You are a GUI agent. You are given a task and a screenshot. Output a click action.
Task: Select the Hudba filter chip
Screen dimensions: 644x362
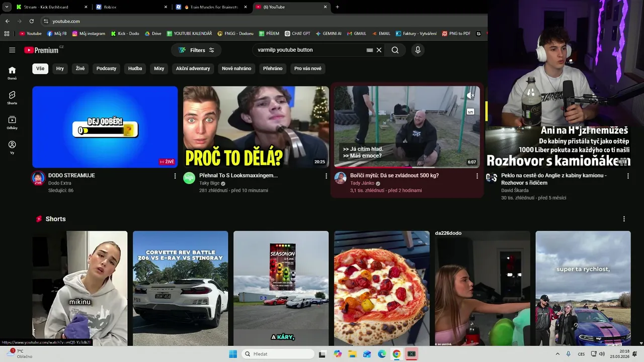(x=135, y=68)
